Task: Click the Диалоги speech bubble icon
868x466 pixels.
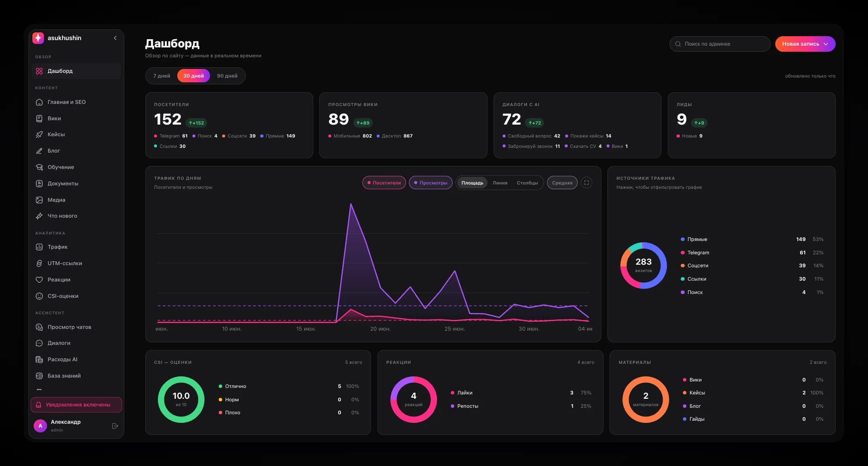Action: click(39, 343)
